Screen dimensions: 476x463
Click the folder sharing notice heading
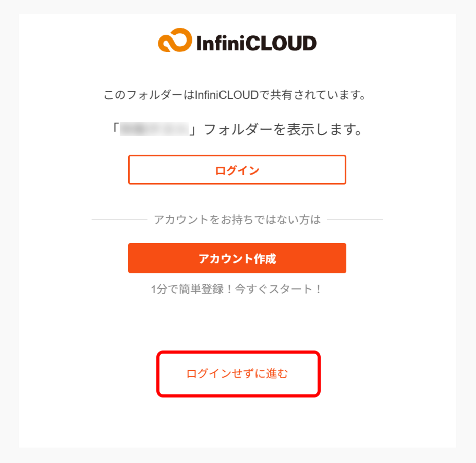237,94
